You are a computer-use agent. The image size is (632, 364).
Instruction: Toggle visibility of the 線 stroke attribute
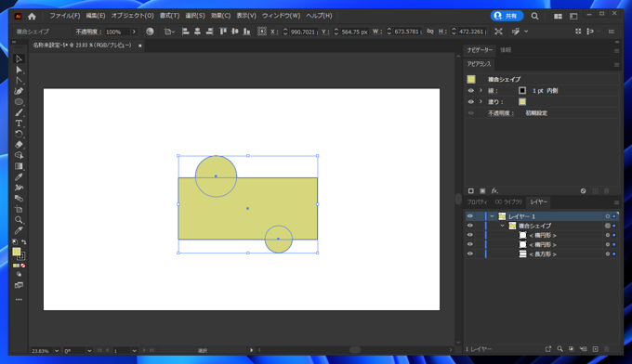(x=471, y=91)
